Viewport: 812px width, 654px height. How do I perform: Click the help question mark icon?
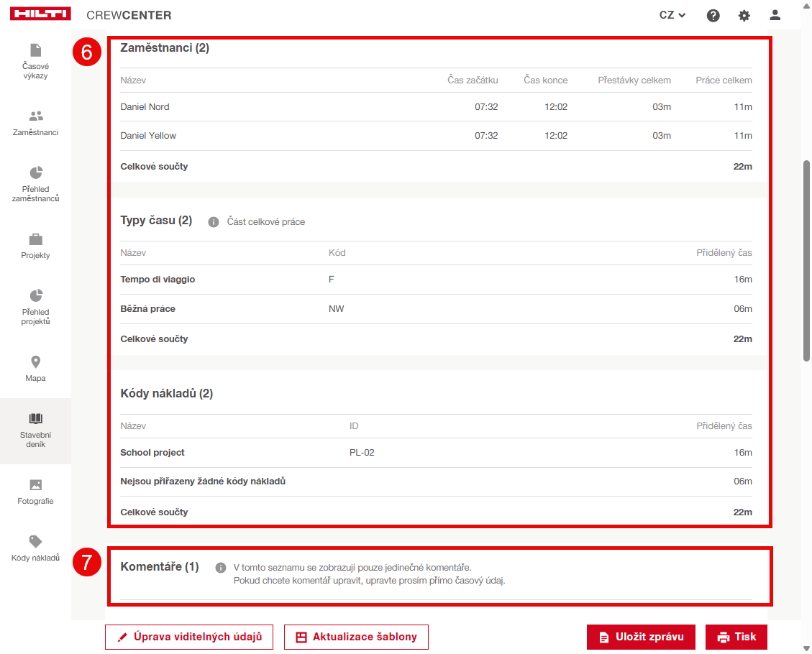tap(713, 15)
